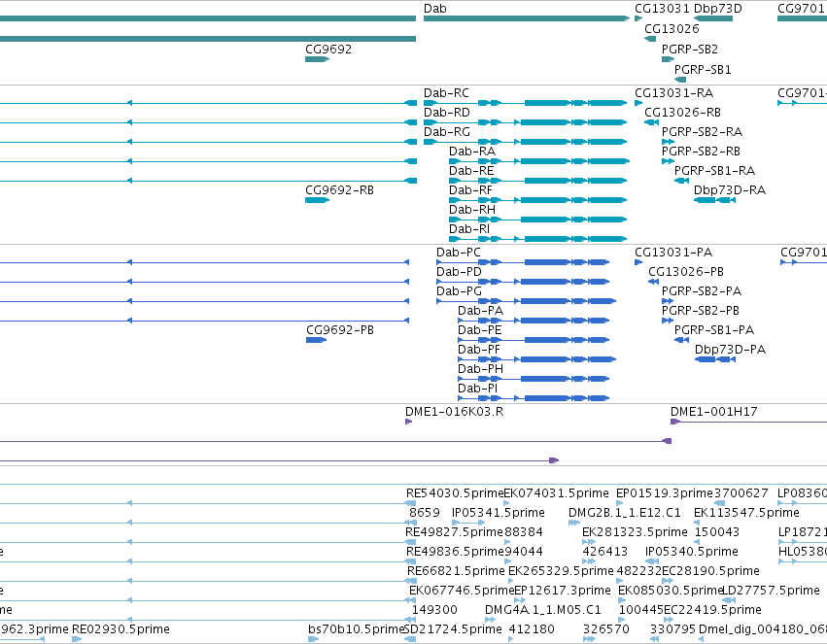Click the Dab-PG protein label
This screenshot has height=644, width=827.
coord(459,291)
